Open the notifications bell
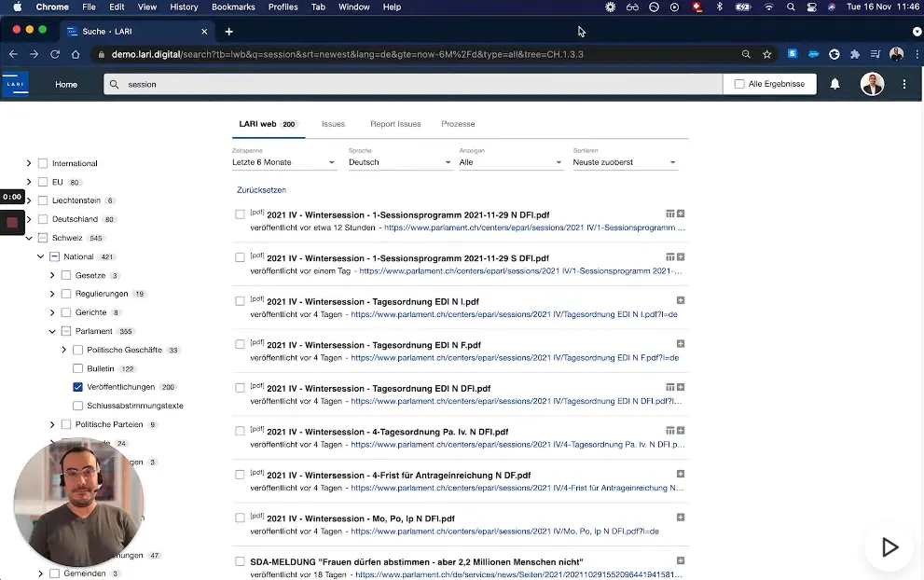The height and width of the screenshot is (580, 924). tap(834, 84)
